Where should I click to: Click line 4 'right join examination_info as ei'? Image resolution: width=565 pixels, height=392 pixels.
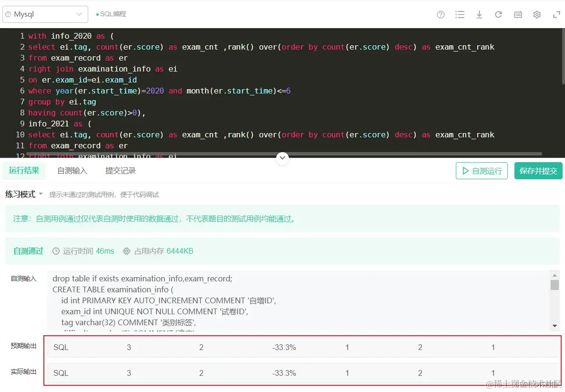103,69
